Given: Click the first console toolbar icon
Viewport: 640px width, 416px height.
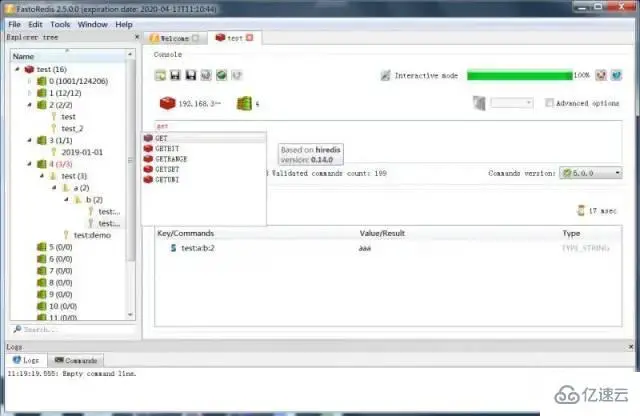Looking at the screenshot, I should click(x=160, y=75).
